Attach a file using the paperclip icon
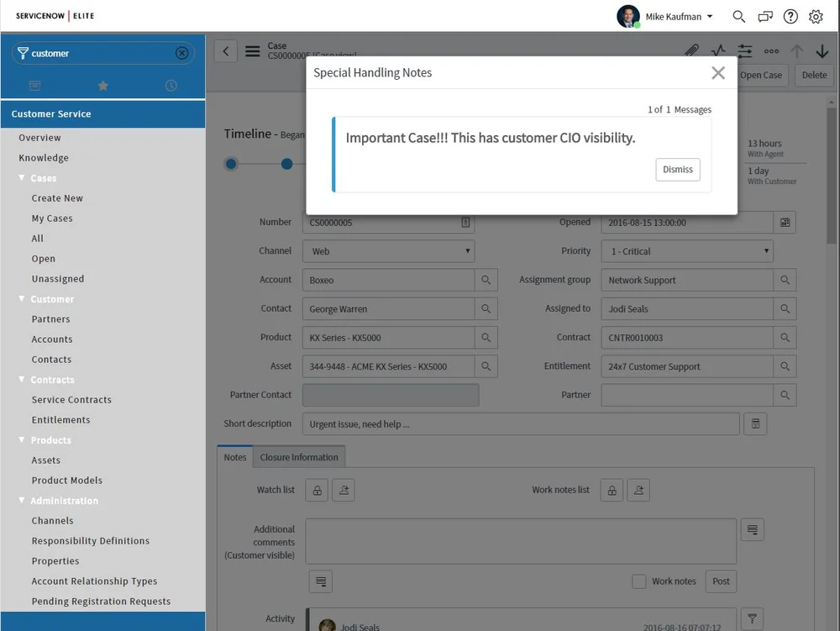The width and height of the screenshot is (840, 631). pyautogui.click(x=691, y=50)
